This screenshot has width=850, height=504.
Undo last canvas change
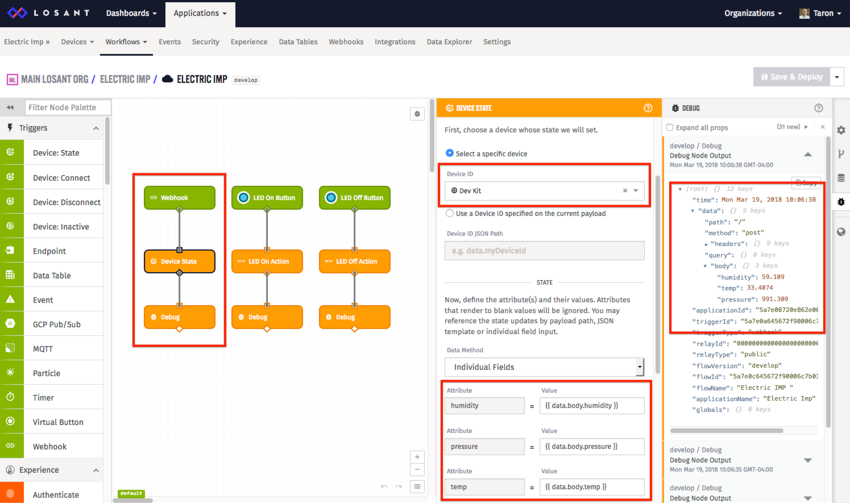(384, 486)
